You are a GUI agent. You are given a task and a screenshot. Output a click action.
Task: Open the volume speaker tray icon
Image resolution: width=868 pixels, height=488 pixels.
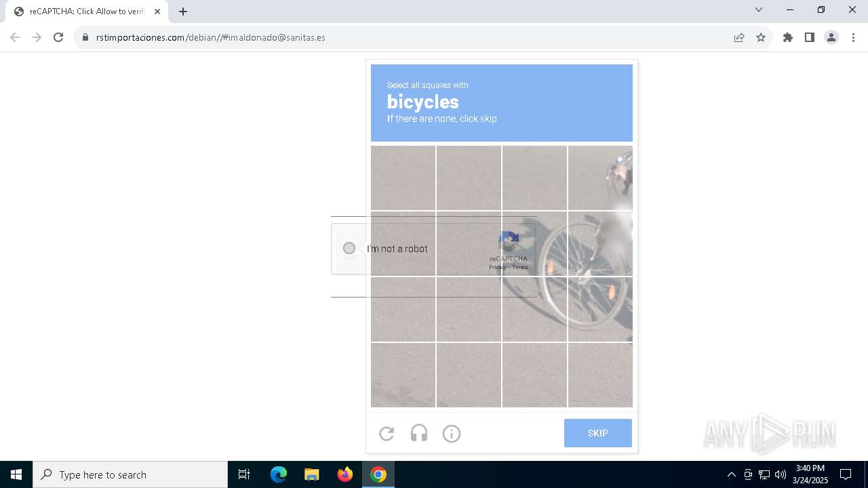point(781,474)
